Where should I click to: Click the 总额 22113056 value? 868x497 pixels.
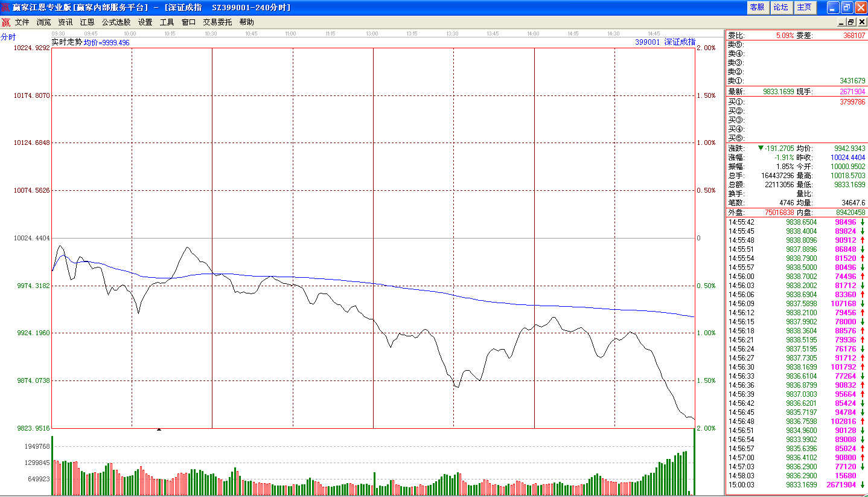779,185
